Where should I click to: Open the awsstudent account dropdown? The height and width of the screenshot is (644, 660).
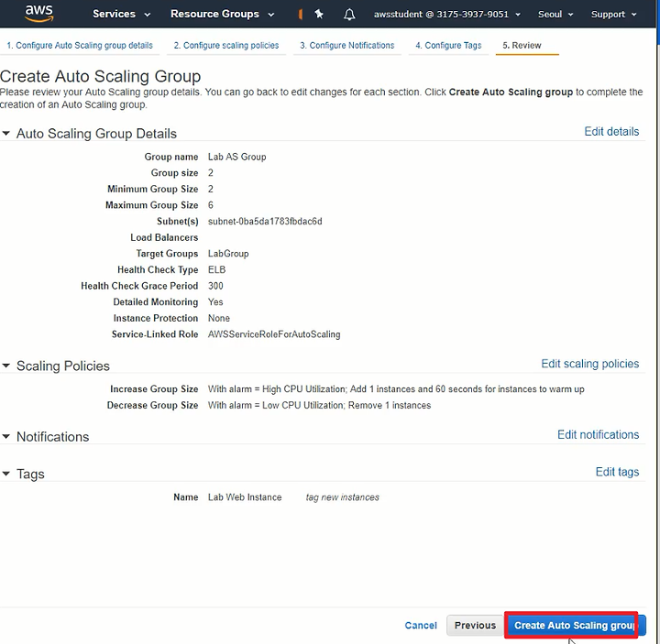447,15
